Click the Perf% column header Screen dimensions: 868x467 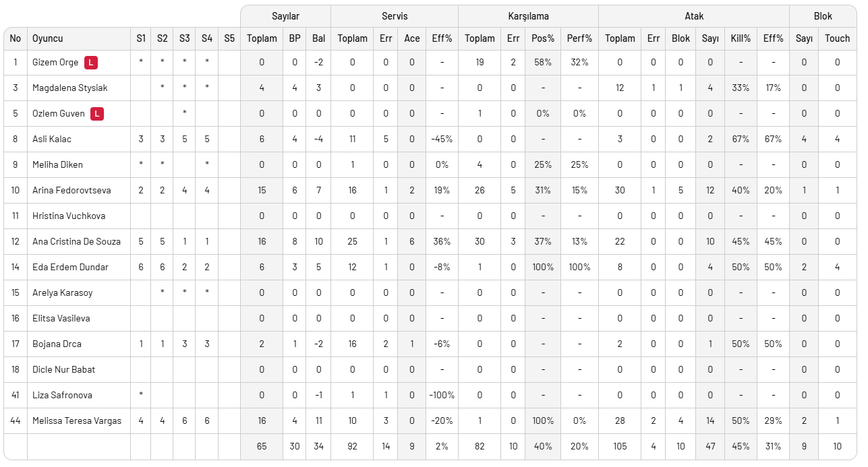tap(579, 38)
